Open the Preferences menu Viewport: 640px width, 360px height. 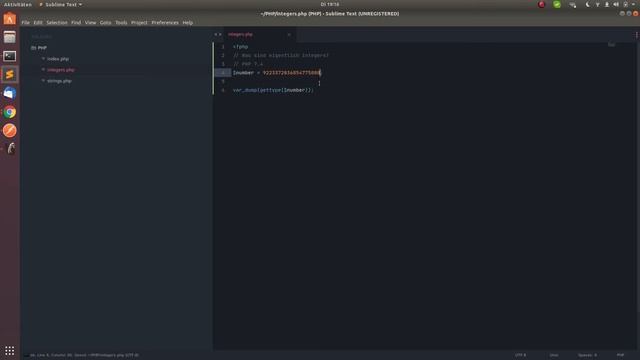(x=165, y=22)
